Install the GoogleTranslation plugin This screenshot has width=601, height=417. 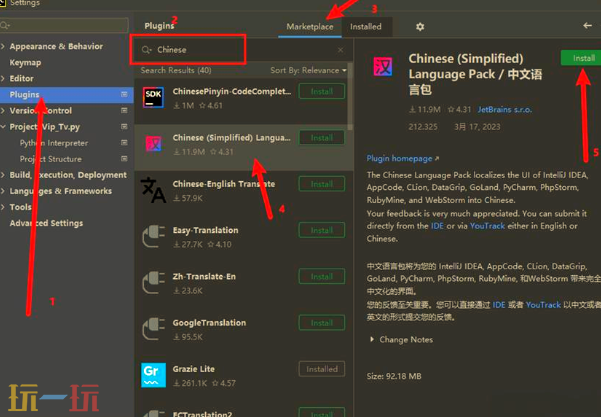[322, 323]
